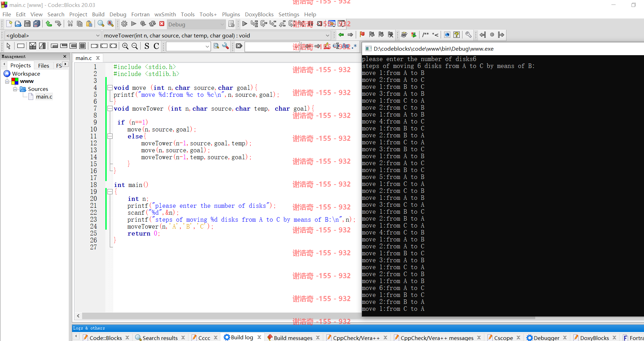Click the Zoom out magnifier icon
Image resolution: width=644 pixels, height=341 pixels.
pyautogui.click(x=135, y=46)
